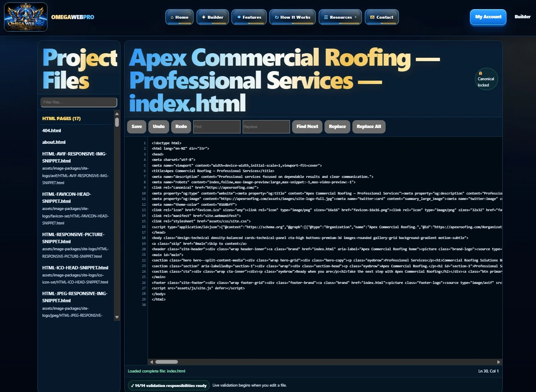Open HTML-RESPONSIVE-PICTURE-SNIPPET.html file
Screen dimensions: 536x392
click(x=75, y=245)
